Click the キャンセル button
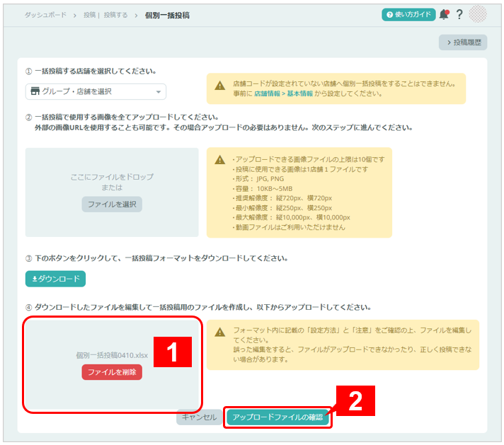 (200, 417)
